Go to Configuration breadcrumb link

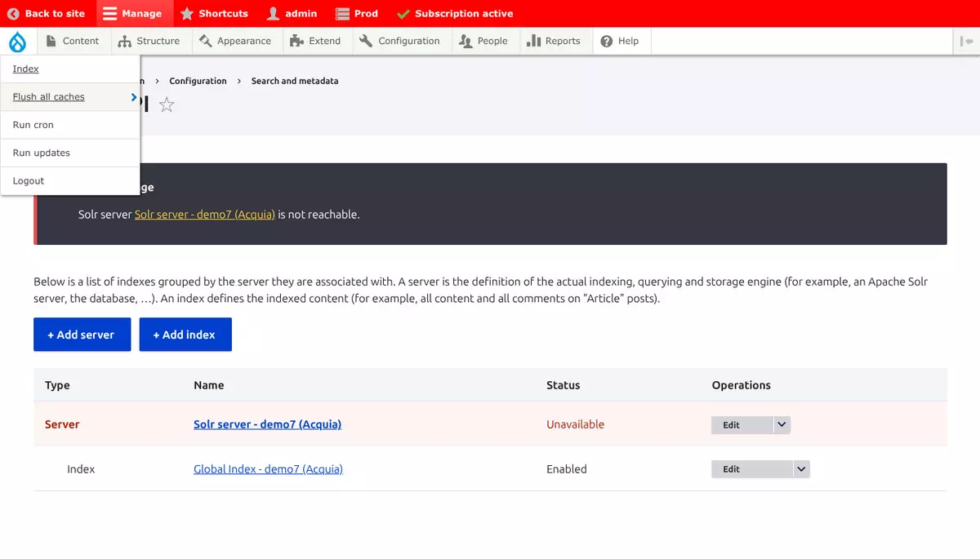point(198,81)
